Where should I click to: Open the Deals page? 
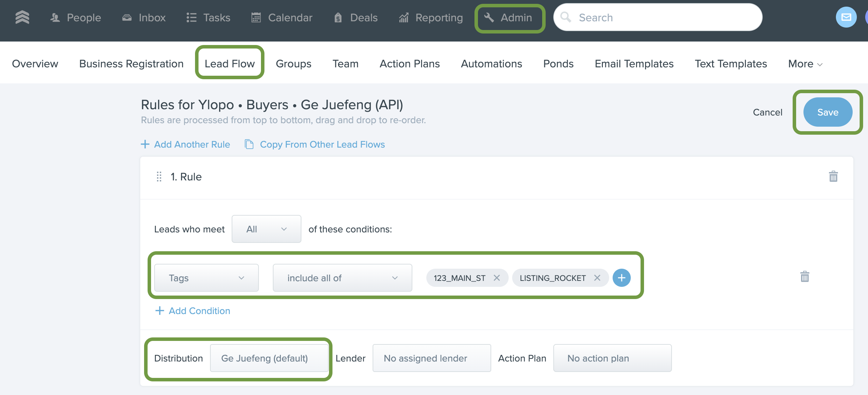[x=356, y=17]
